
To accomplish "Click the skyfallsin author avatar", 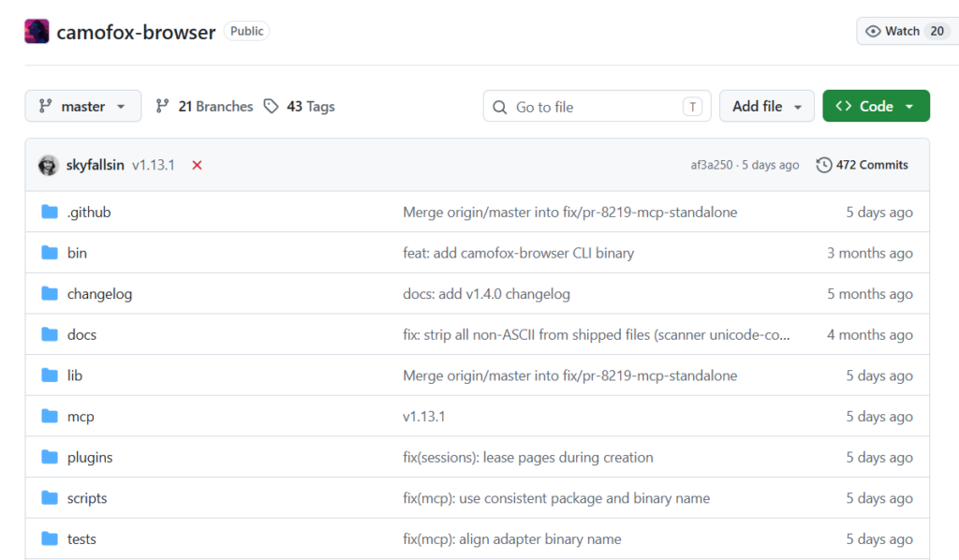I will pos(48,165).
